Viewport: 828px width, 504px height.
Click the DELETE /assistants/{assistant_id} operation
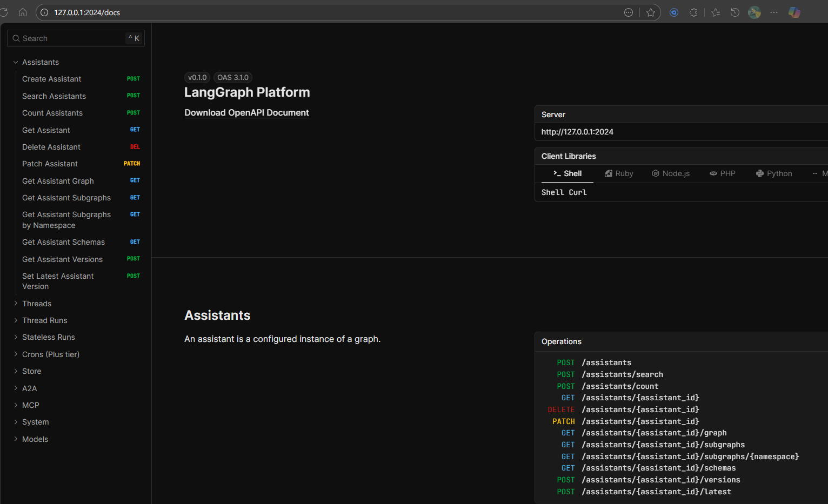click(623, 409)
